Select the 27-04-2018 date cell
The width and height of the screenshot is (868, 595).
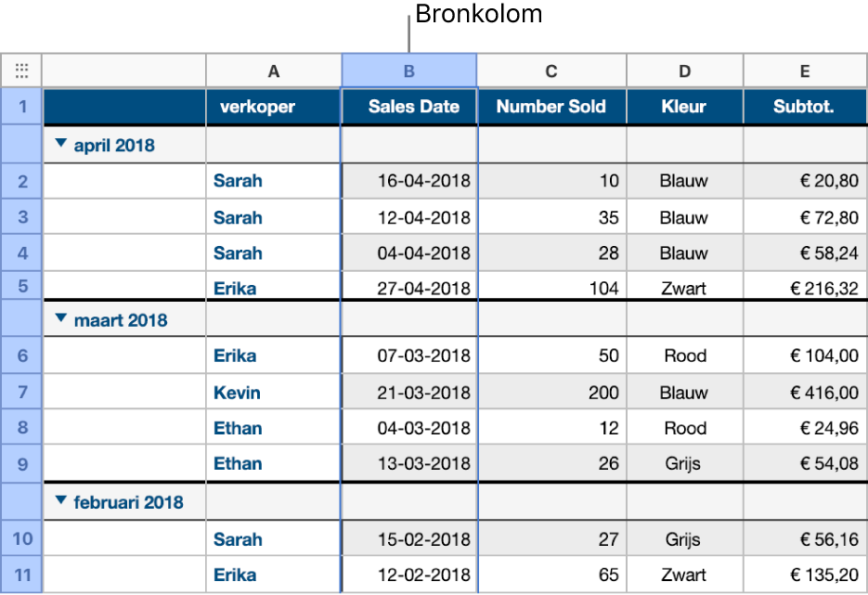(408, 288)
